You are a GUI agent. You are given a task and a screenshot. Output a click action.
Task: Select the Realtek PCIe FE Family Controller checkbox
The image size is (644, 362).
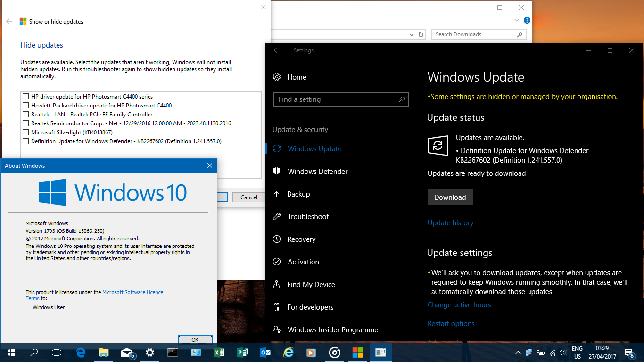tap(26, 115)
